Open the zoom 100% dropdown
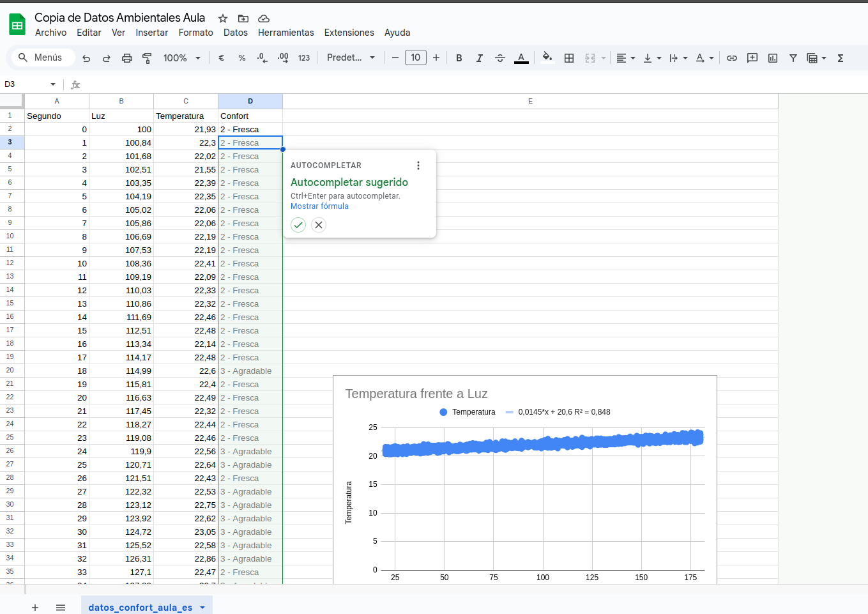This screenshot has height=614, width=868. click(x=181, y=58)
